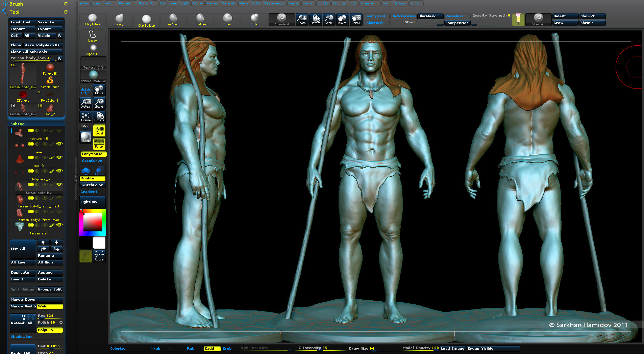The width and height of the screenshot is (644, 354).
Task: Open the Zplugin menu
Action: point(400,3)
